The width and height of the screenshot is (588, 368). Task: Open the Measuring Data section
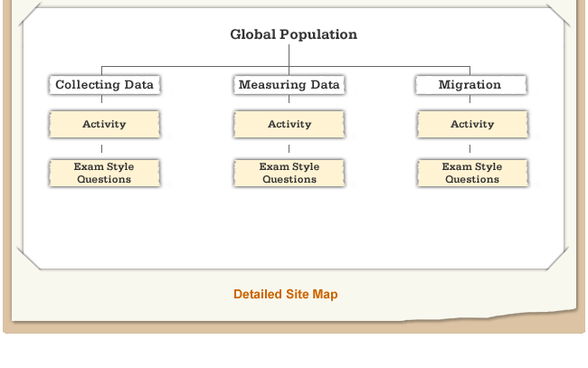[x=289, y=85]
